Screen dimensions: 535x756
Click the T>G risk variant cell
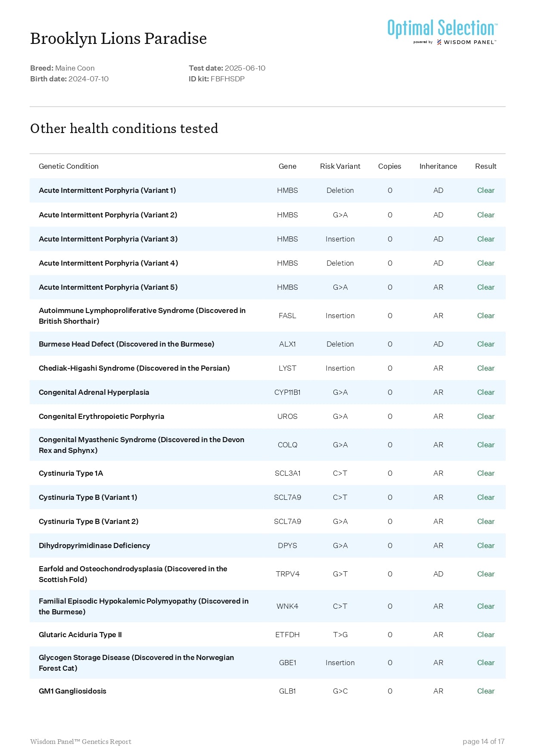click(x=340, y=635)
